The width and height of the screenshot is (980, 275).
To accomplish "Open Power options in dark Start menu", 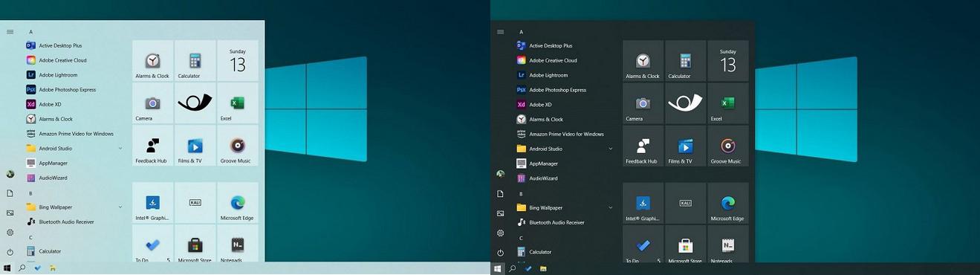I will click(500, 252).
